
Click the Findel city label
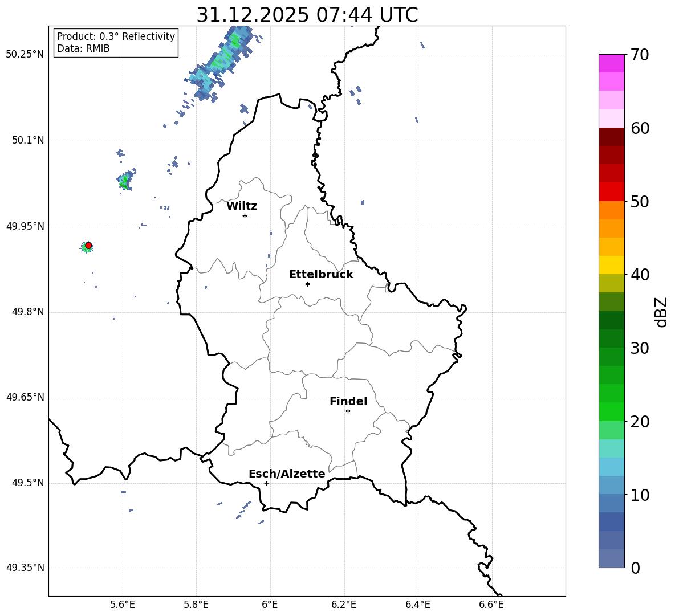(348, 401)
